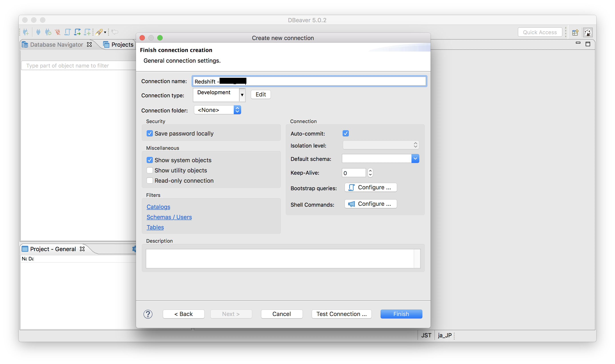Click the Reconnect plug icon with green arrows
Screen dimensions: 615x364
(x=48, y=32)
